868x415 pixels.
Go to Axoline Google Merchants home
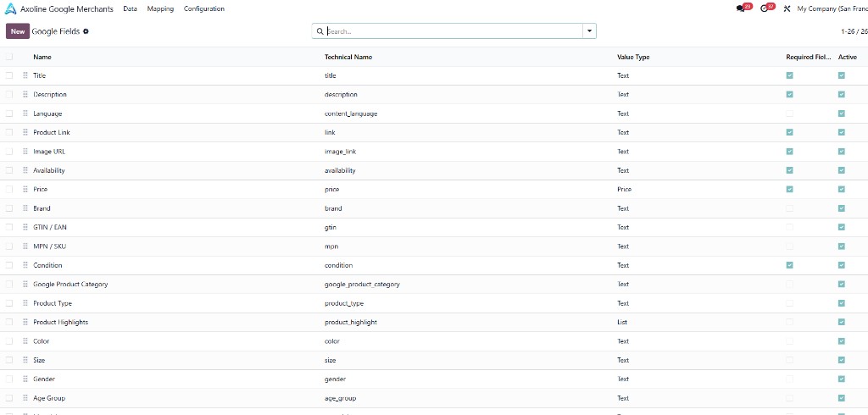click(x=67, y=8)
